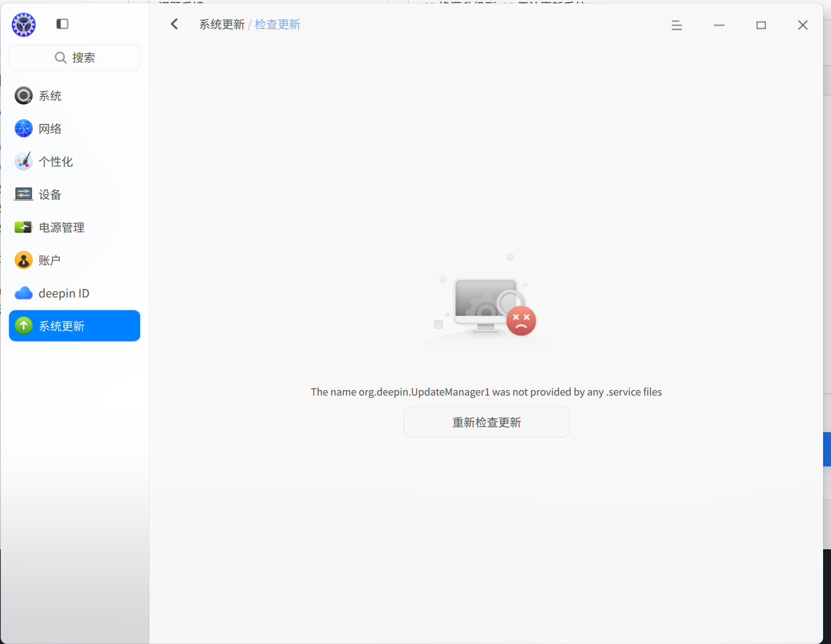Select 网络 in the sidebar
The height and width of the screenshot is (644, 831).
click(x=74, y=128)
